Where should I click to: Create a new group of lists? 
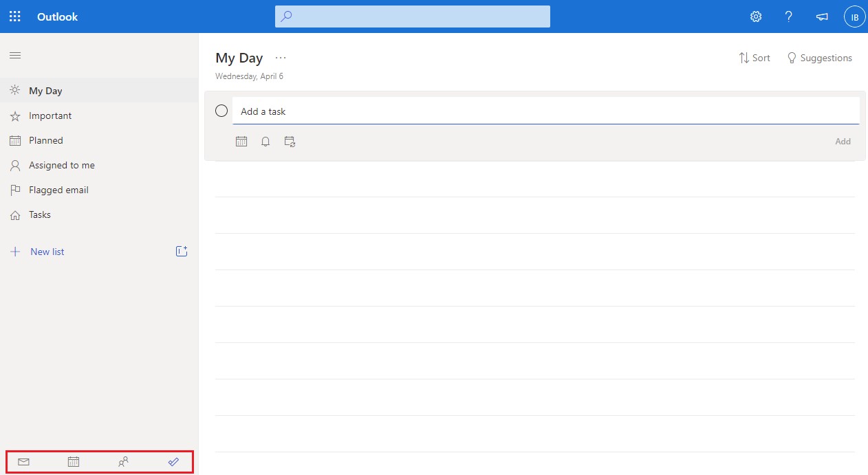pos(182,252)
